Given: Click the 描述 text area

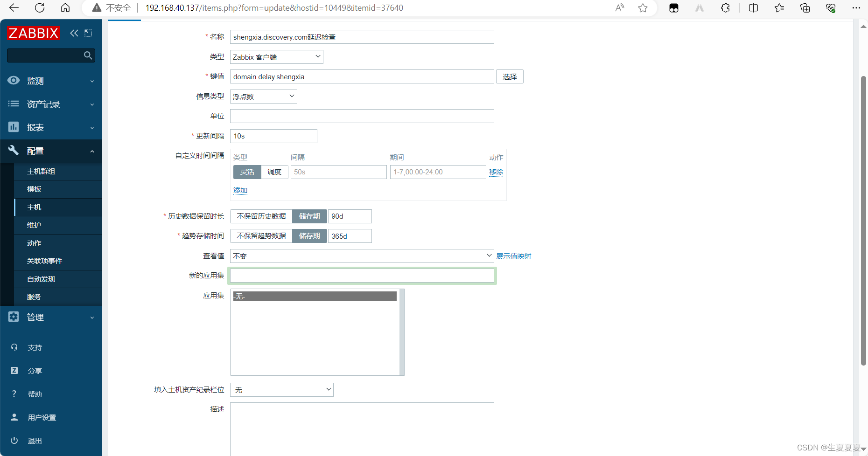Looking at the screenshot, I should coord(362,429).
